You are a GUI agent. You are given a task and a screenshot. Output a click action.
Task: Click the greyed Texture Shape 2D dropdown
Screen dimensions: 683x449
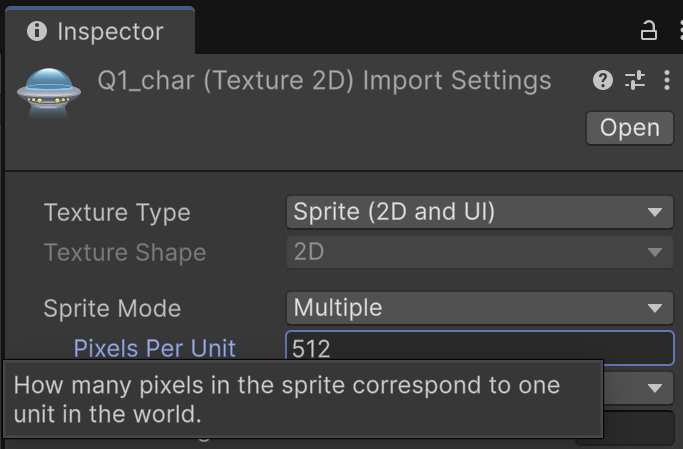tap(480, 252)
